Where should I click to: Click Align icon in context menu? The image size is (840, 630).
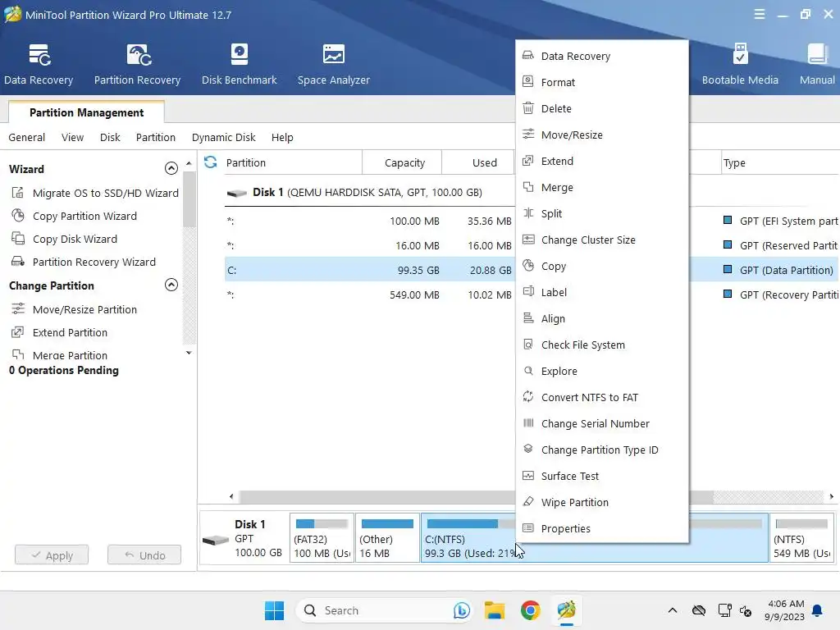pyautogui.click(x=528, y=317)
